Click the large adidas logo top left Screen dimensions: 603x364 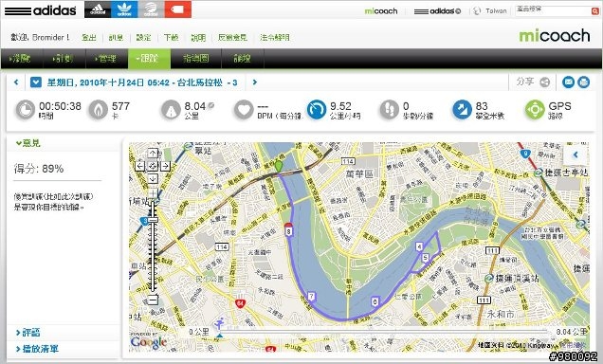tap(40, 10)
